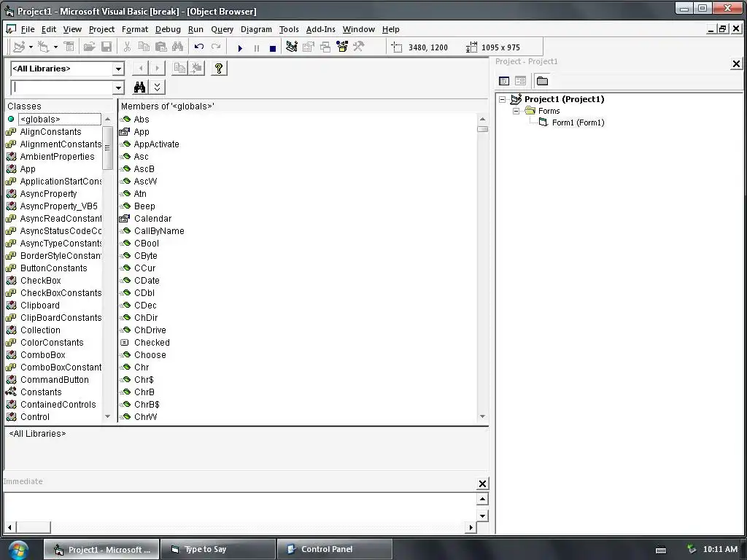Open the Add-Ins menu
The image size is (747, 560).
[321, 29]
